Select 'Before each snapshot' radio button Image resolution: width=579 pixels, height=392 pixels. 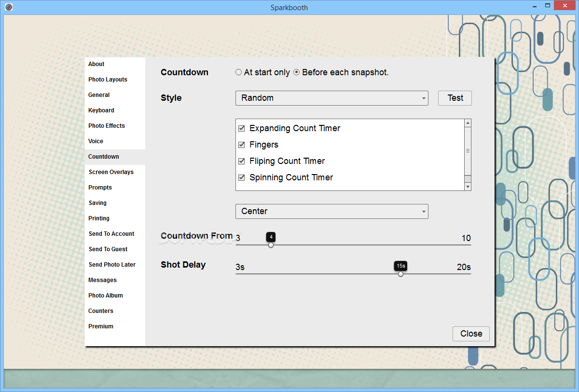(297, 72)
